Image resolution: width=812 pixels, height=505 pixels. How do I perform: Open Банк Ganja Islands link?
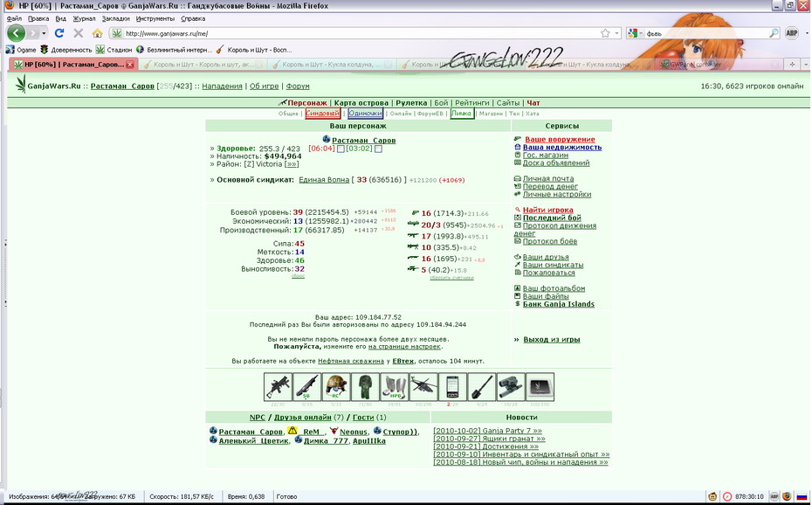tap(558, 304)
